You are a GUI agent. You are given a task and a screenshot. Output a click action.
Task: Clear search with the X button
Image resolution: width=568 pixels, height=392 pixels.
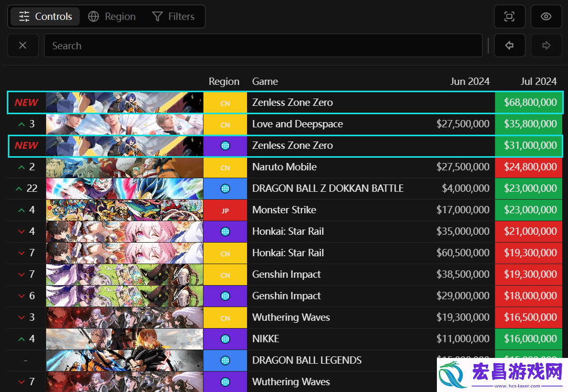coord(23,45)
